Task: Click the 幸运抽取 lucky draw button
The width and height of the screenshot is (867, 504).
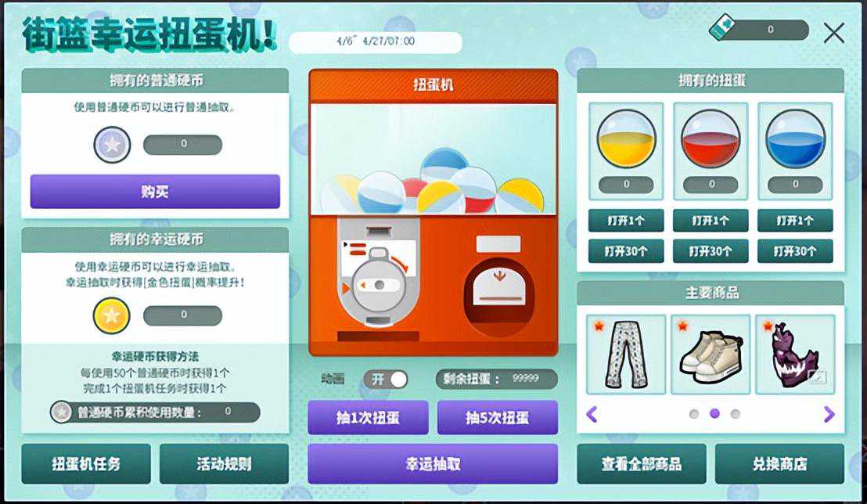Action: coord(433,463)
